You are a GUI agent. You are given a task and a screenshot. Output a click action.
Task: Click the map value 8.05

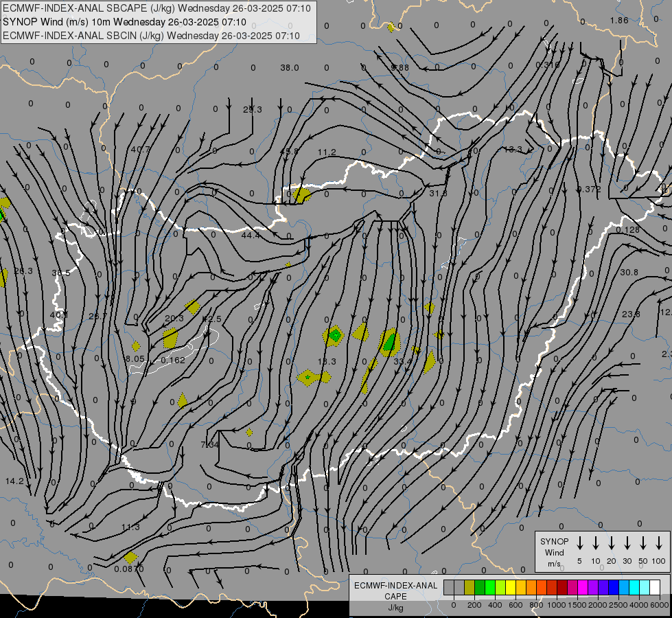[135, 359]
